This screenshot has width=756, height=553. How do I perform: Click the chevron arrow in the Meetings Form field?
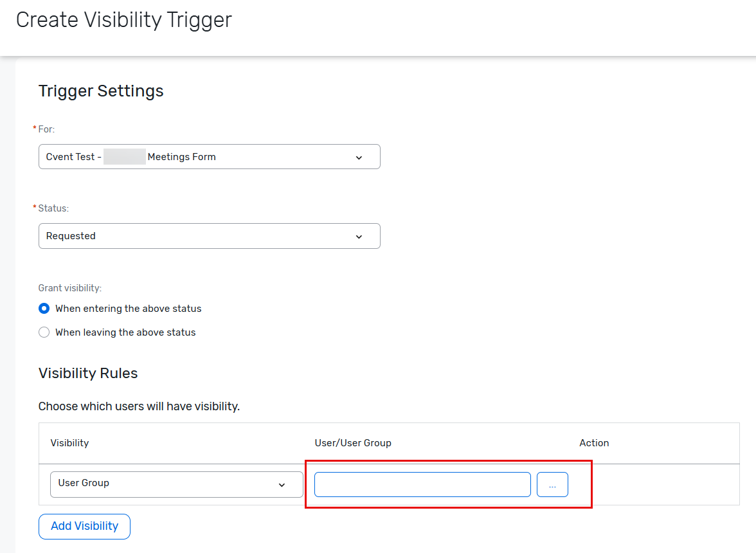359,158
